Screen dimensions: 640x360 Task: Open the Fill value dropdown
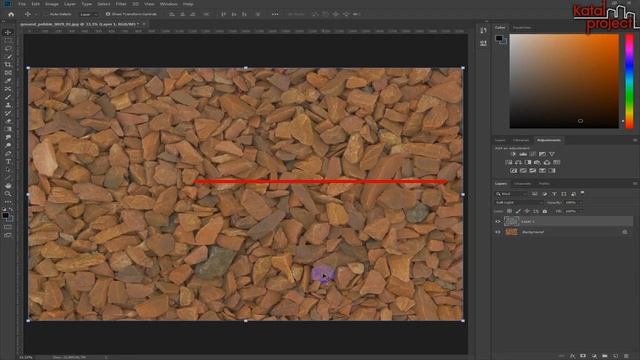click(x=581, y=211)
